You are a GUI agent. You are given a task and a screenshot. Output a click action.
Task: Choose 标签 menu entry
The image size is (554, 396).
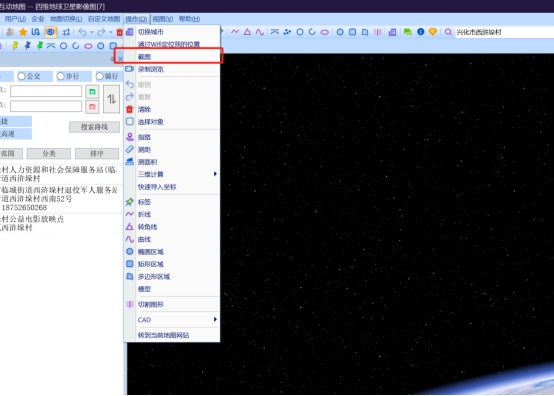point(172,202)
